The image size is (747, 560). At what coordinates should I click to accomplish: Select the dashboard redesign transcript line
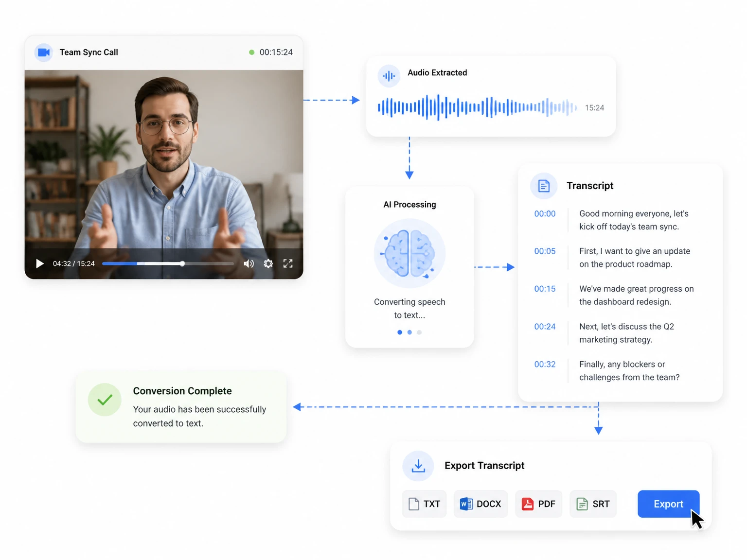click(636, 295)
